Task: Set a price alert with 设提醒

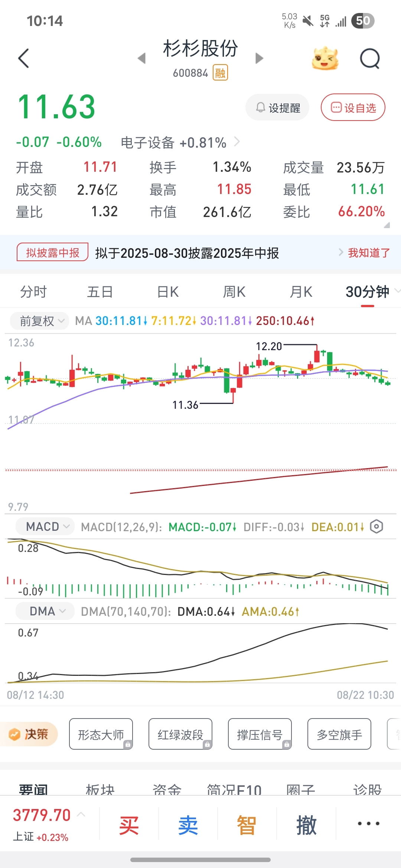Action: (277, 108)
